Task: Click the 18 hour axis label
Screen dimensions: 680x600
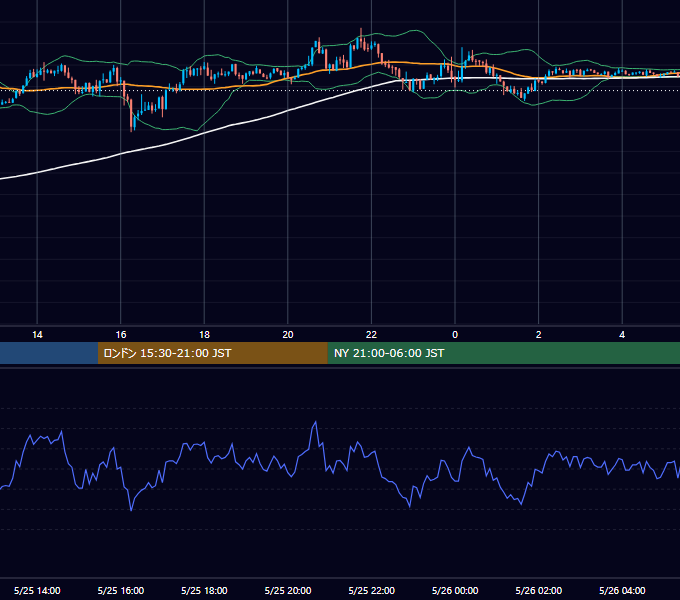Action: (204, 335)
